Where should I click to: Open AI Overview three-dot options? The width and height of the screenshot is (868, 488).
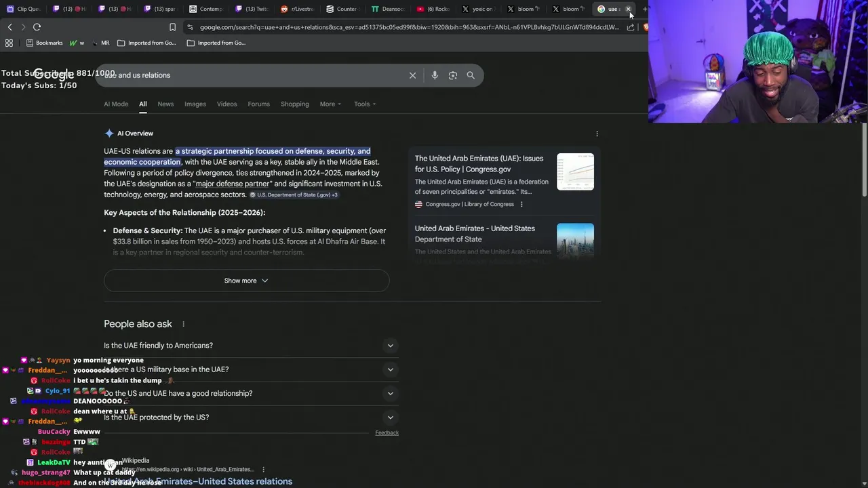[x=597, y=134]
